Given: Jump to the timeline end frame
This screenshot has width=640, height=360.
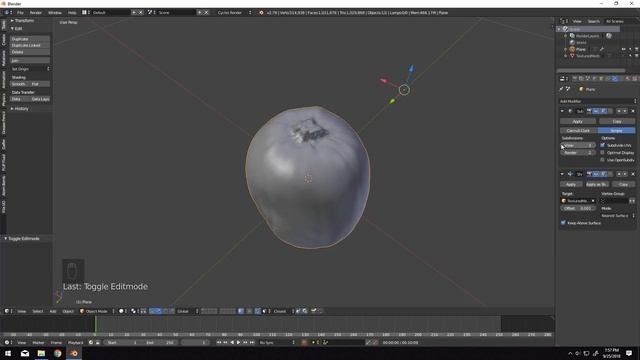Looking at the screenshot, I should 252,342.
